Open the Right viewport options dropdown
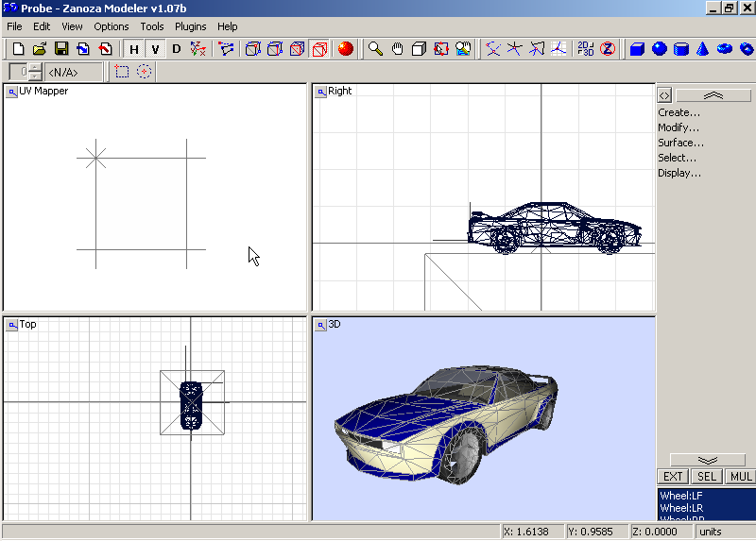 [x=320, y=92]
